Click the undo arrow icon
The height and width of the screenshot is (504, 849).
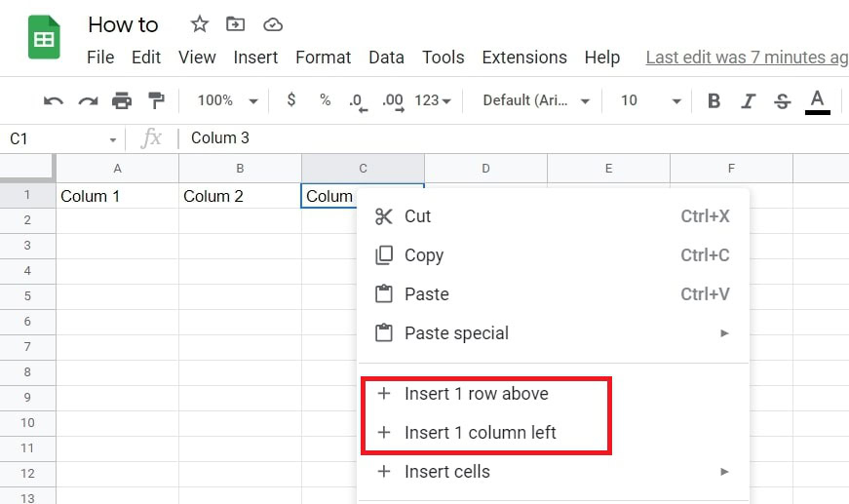pos(55,100)
